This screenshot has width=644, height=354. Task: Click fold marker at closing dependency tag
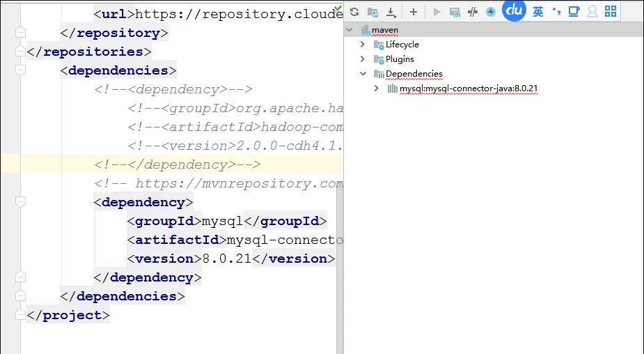(20, 277)
